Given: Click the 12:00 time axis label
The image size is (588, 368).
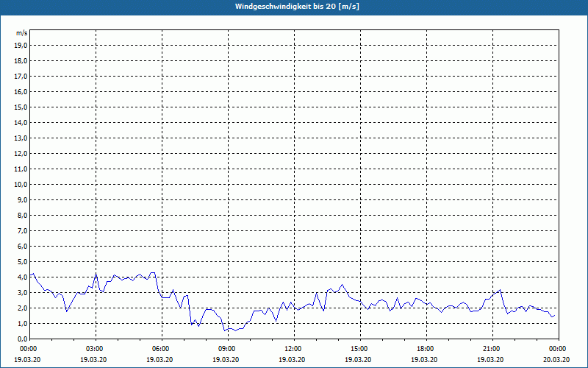Looking at the screenshot, I should click(294, 349).
